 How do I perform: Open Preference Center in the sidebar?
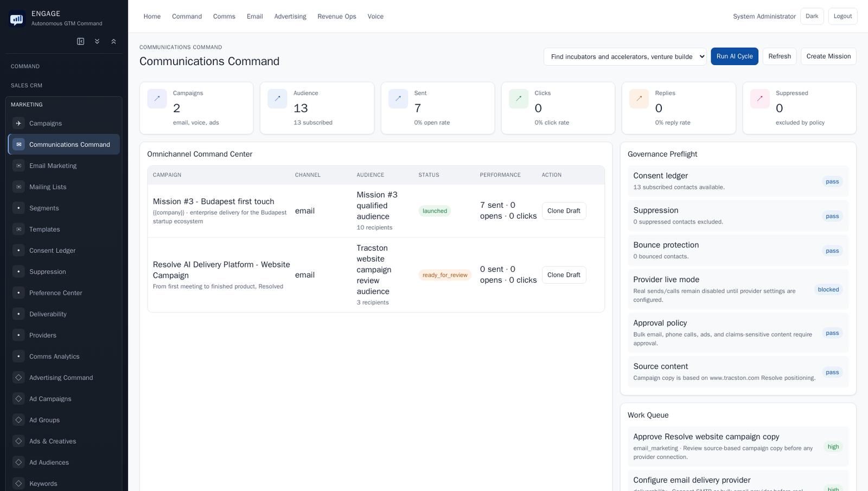(x=64, y=292)
